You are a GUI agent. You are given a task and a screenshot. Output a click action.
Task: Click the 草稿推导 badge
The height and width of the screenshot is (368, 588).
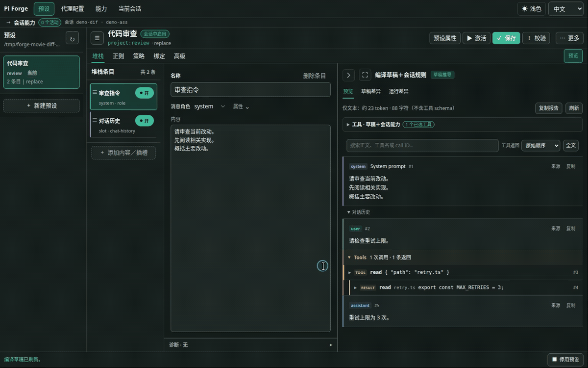[x=442, y=75]
